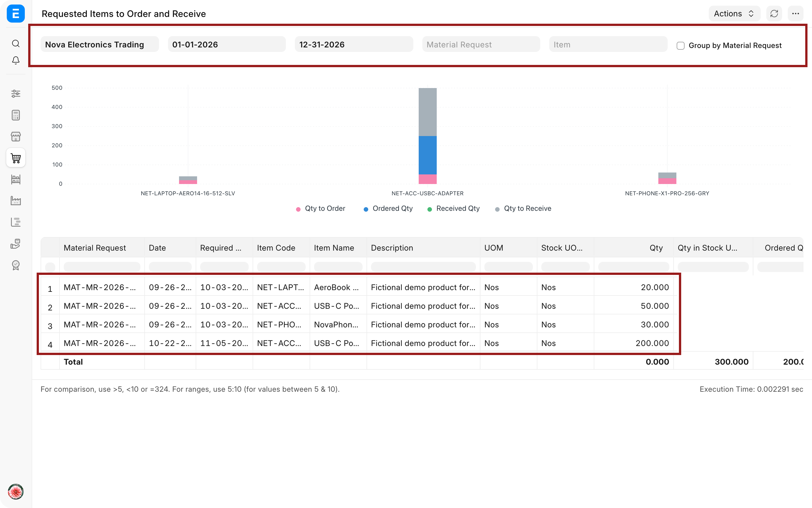This screenshot has width=812, height=508.
Task: Click the Item Code column header
Action: click(281, 248)
